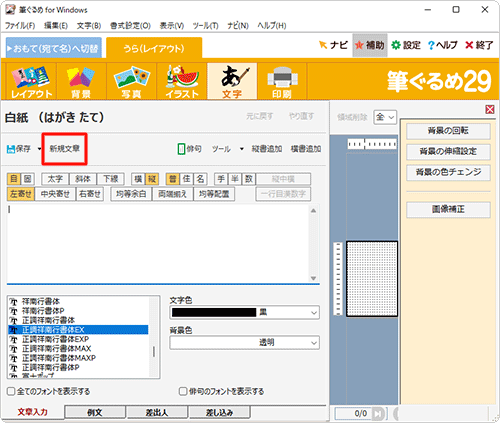The width and height of the screenshot is (500, 423).
Task: Open the 全 region dropdown
Action: (385, 117)
